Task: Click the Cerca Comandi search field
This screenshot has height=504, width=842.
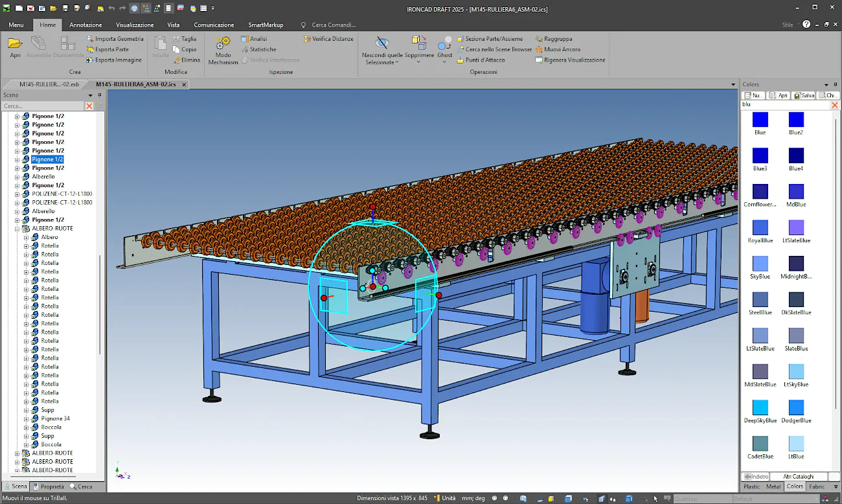Action: tap(334, 25)
